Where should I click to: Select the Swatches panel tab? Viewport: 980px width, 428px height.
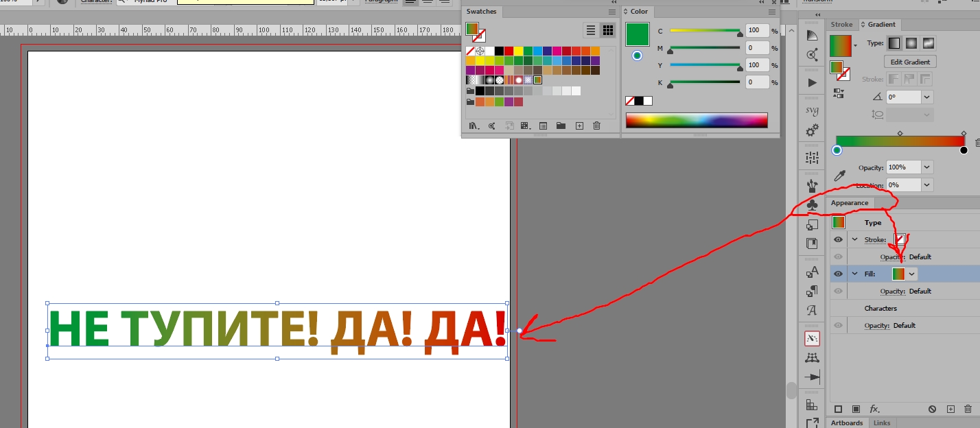(x=481, y=12)
